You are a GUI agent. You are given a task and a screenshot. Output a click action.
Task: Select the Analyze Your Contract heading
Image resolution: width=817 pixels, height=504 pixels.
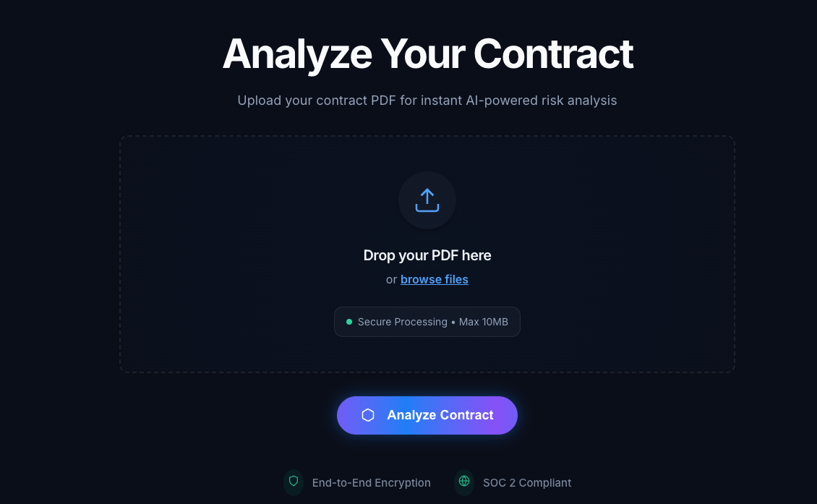click(x=427, y=54)
